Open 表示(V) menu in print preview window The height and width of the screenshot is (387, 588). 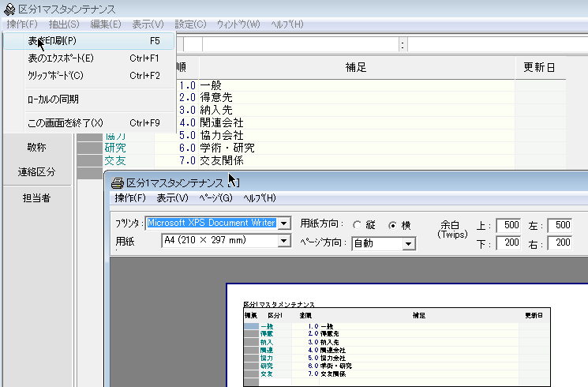point(172,198)
